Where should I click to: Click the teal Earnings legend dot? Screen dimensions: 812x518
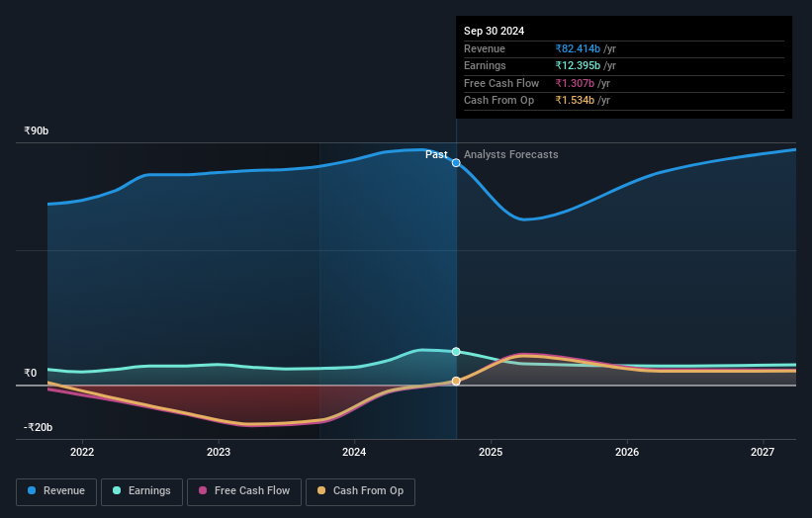coord(117,490)
